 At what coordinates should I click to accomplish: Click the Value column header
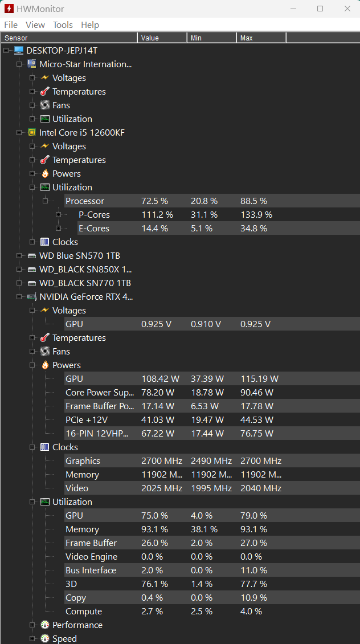[x=162, y=38]
